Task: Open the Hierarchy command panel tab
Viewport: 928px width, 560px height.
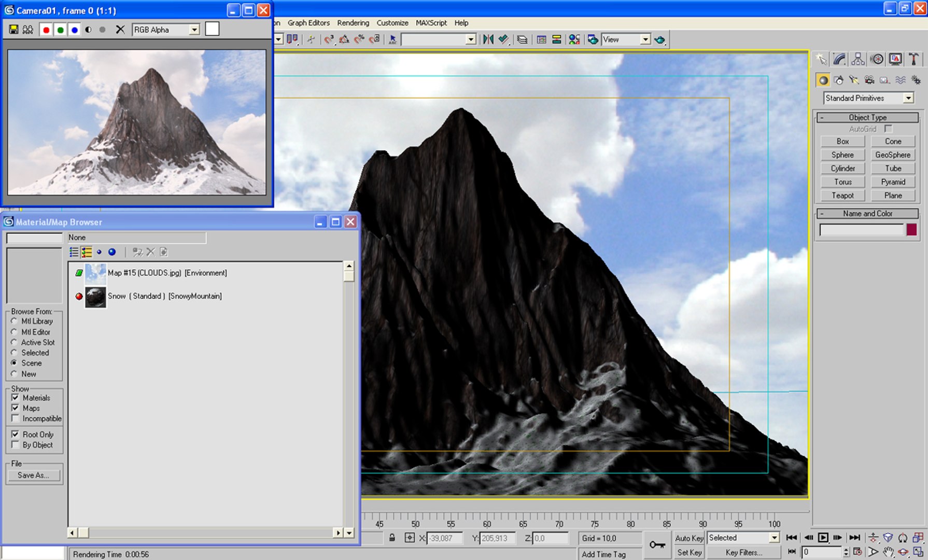Action: coord(858,59)
